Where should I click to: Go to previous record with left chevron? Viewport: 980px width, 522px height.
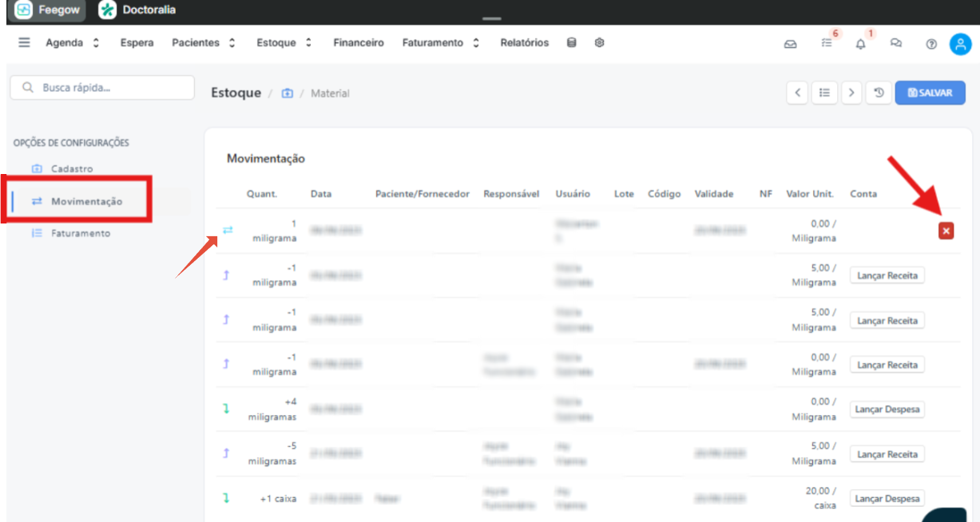(797, 93)
